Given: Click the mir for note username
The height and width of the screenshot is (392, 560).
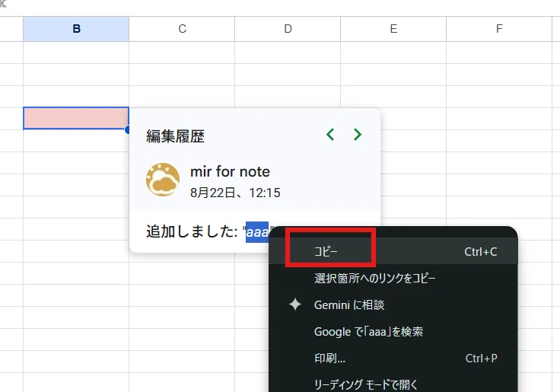Looking at the screenshot, I should click(230, 172).
